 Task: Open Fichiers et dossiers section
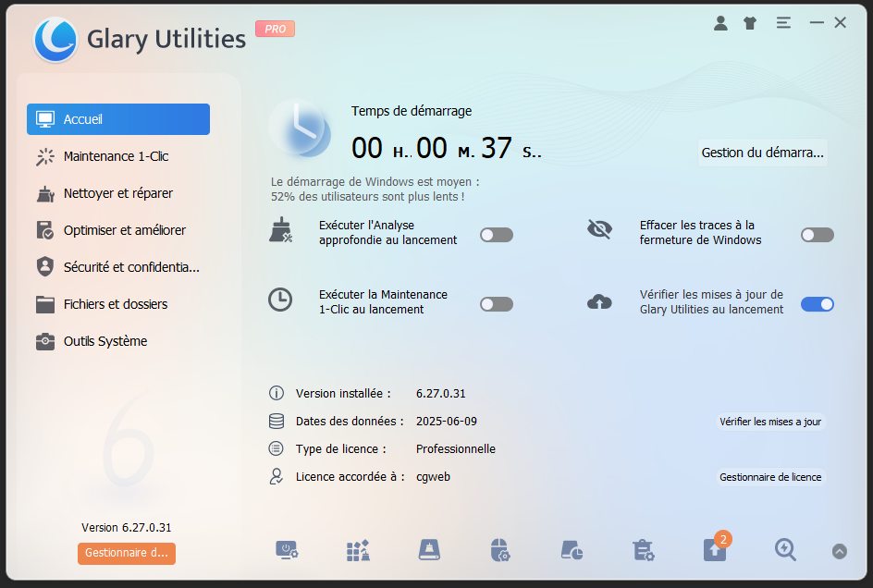coord(118,304)
